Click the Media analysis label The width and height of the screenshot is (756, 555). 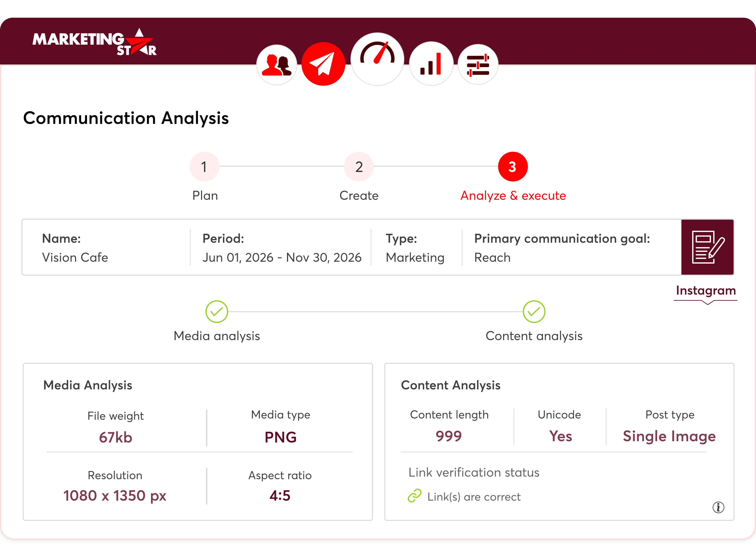217,336
